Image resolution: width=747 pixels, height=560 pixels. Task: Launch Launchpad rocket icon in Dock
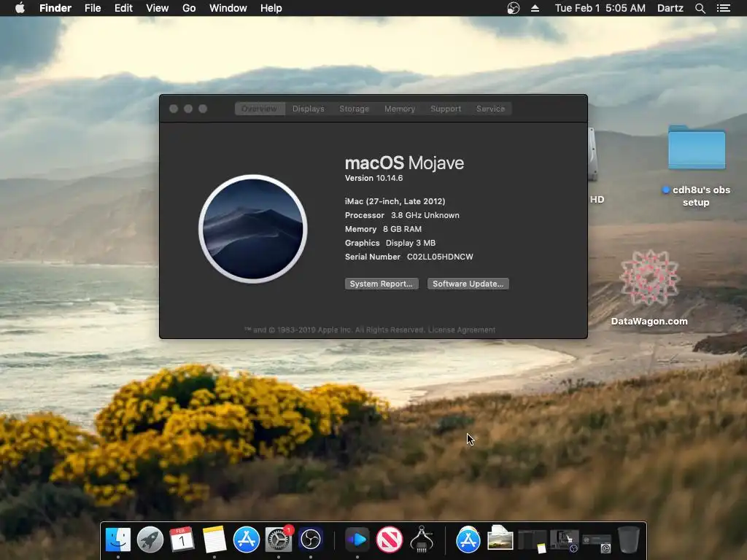(x=150, y=540)
